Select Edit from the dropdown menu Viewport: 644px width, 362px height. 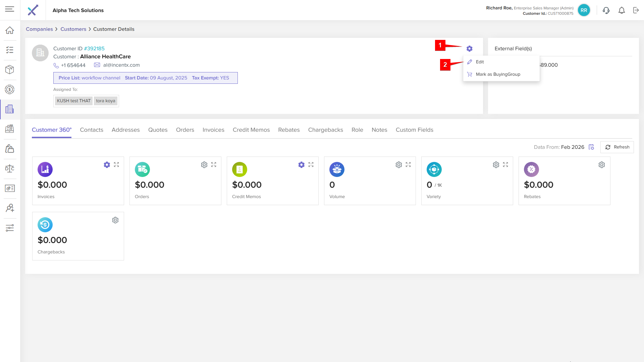pyautogui.click(x=480, y=62)
